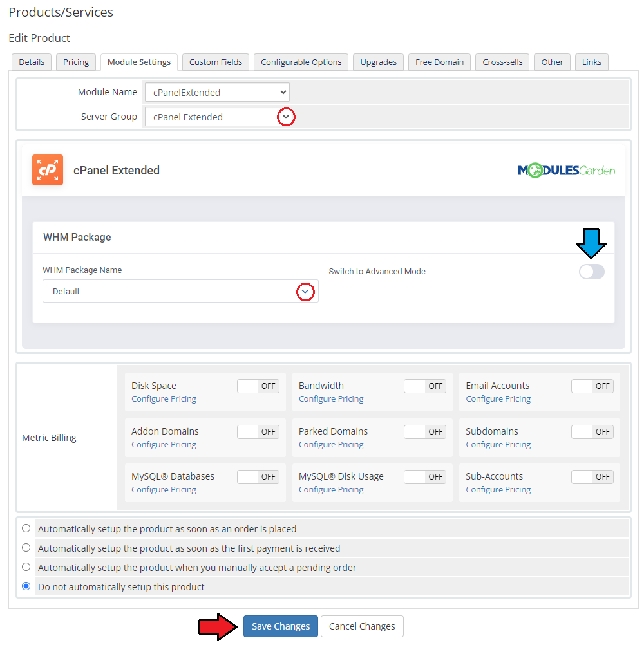Open Configure Pricing for Sub-Accounts

(498, 489)
